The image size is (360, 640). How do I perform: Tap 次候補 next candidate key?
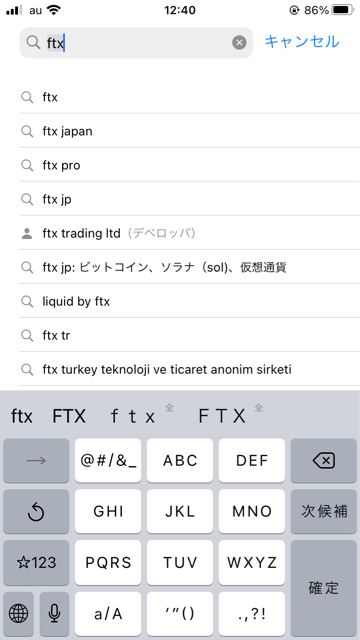(x=324, y=511)
